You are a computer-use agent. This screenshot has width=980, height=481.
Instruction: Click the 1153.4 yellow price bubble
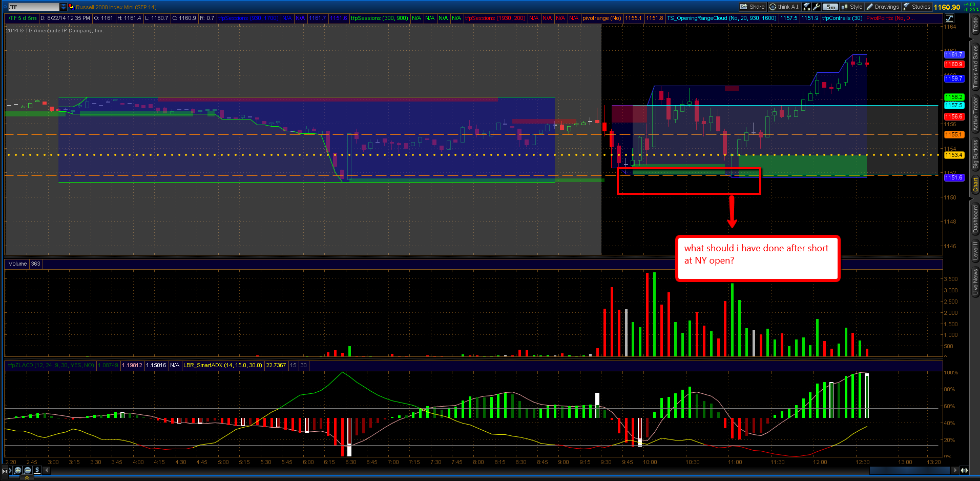pyautogui.click(x=954, y=155)
